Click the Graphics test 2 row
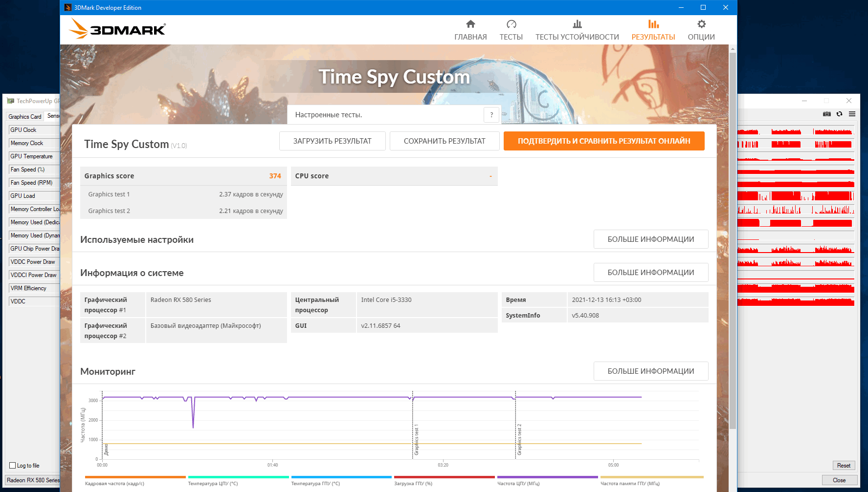The image size is (868, 492). tap(183, 211)
